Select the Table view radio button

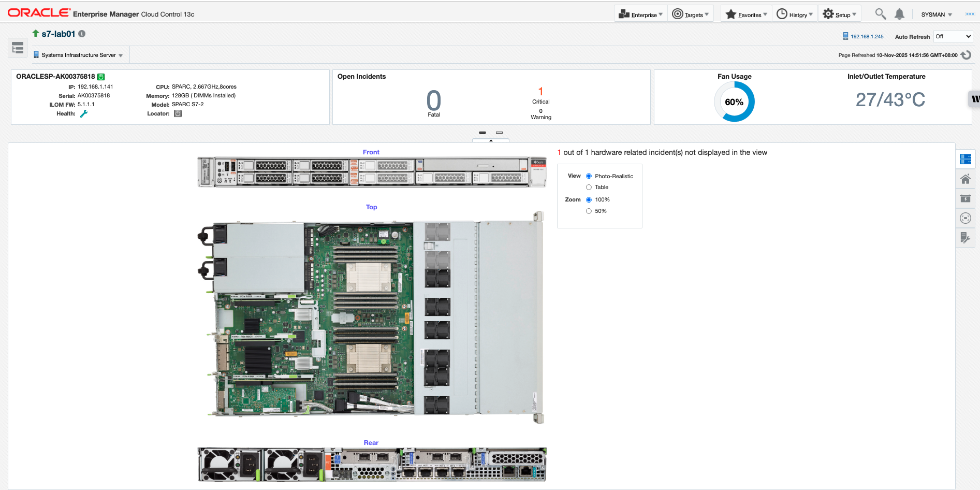tap(589, 188)
